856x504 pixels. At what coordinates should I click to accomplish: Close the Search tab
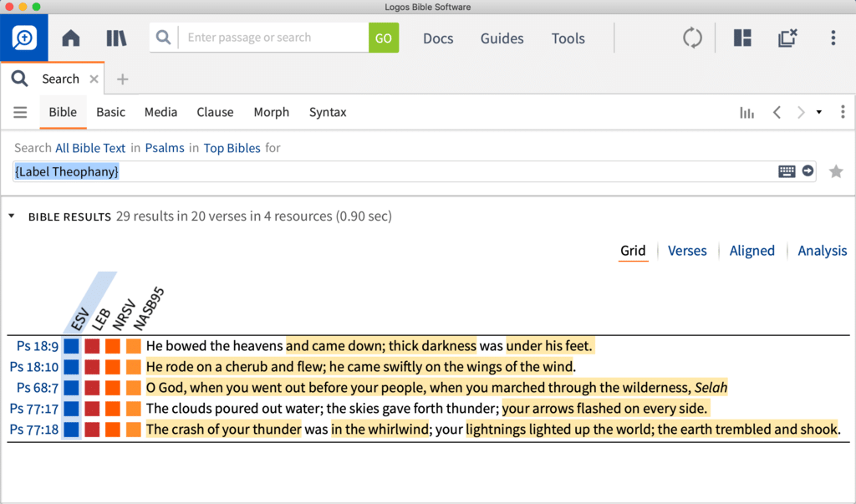(x=94, y=79)
